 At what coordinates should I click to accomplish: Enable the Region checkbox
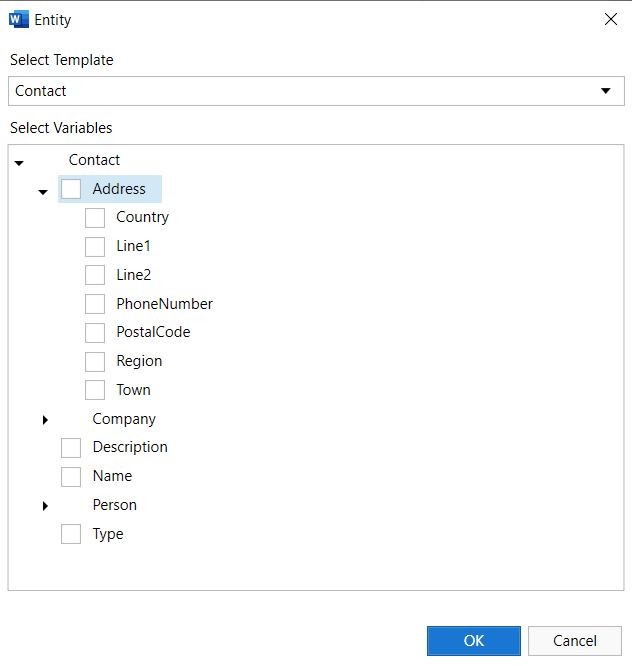95,361
